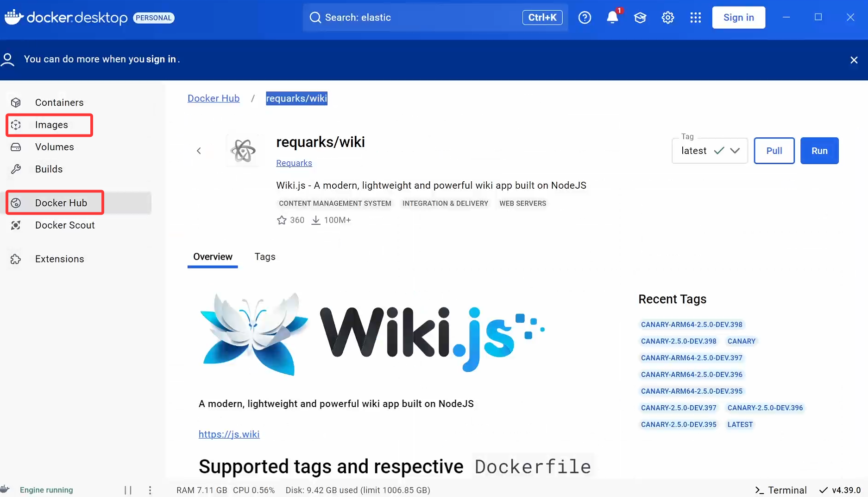Screen dimensions: 868x497
Task: Select tag CANARY-2.5.0-DEV.396
Action: 765,408
